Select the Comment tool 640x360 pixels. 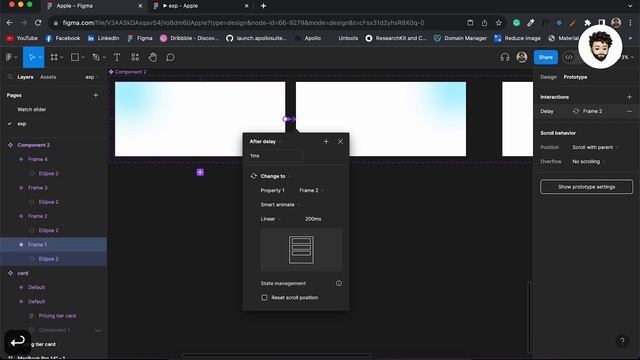point(170,58)
